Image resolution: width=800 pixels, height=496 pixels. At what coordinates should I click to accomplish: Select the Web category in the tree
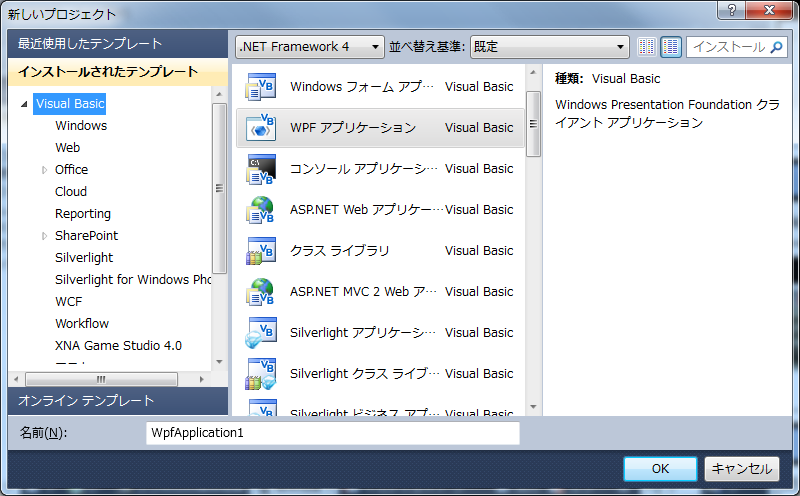[67, 147]
